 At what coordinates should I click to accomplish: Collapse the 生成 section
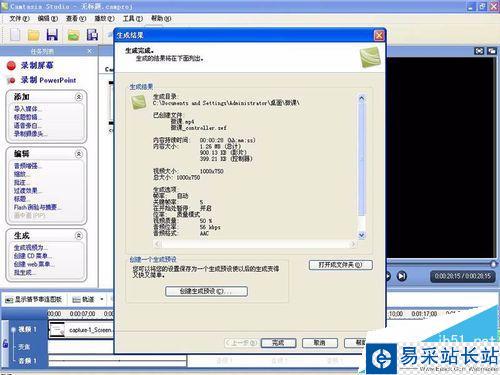click(79, 236)
